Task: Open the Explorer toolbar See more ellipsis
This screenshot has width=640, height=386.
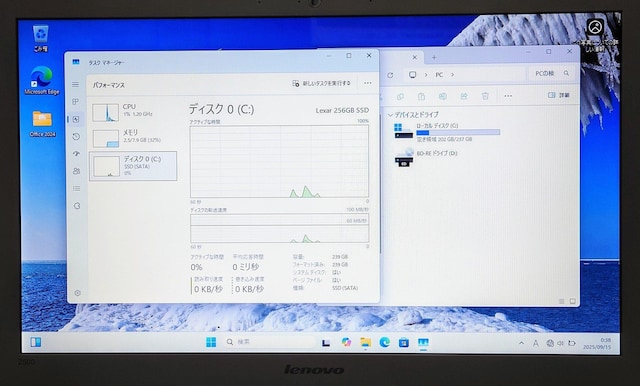Action: pyautogui.click(x=508, y=96)
